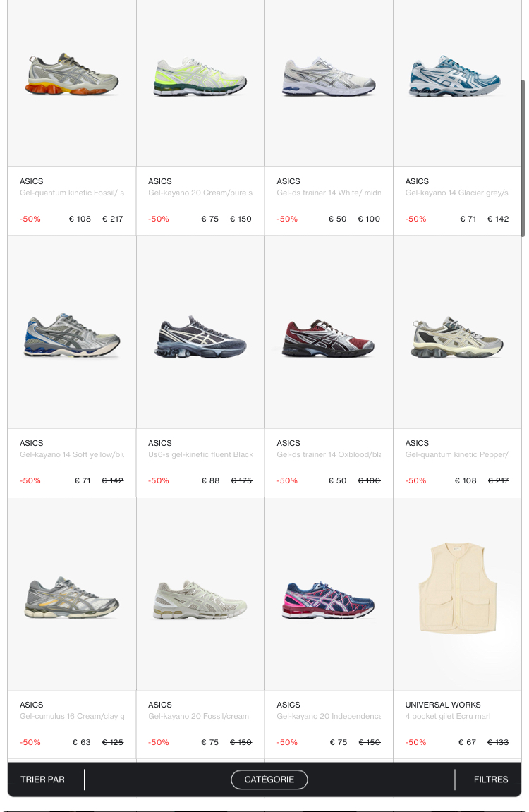
Task: Open the Filtres panel
Action: click(x=491, y=780)
